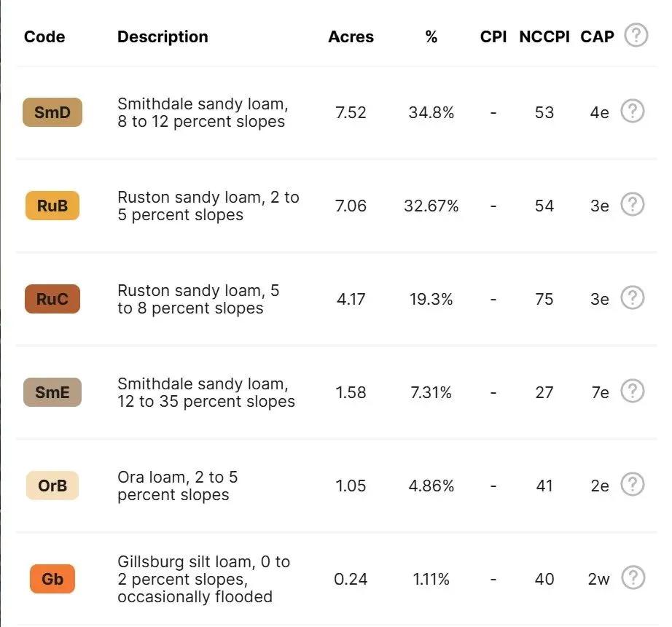Click the CAP column header
Screen dimensions: 672x627
click(x=597, y=37)
